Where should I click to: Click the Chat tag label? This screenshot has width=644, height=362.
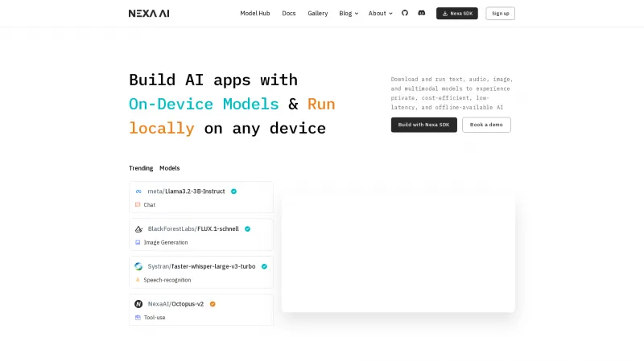[150, 205]
